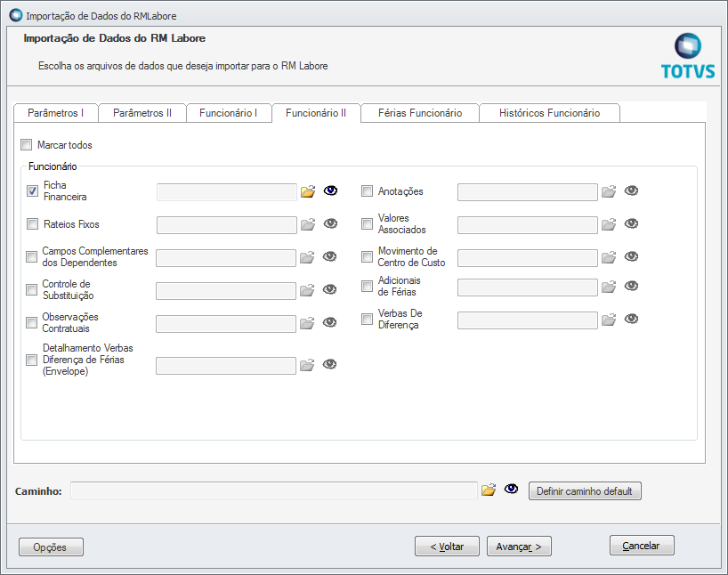Enable the Marcar todos checkbox
Viewport: 728px width, 575px height.
click(27, 145)
